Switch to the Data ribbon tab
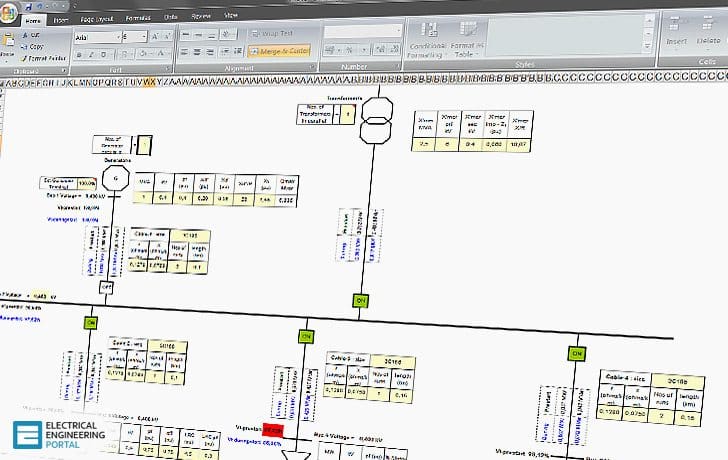Viewport: 728px width, 460px height. (171, 17)
